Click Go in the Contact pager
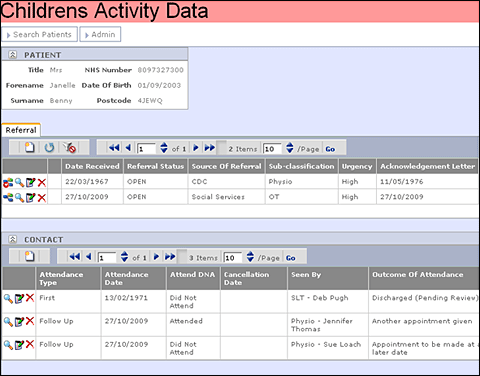Viewport: 480px width, 376px height. pyautogui.click(x=290, y=258)
